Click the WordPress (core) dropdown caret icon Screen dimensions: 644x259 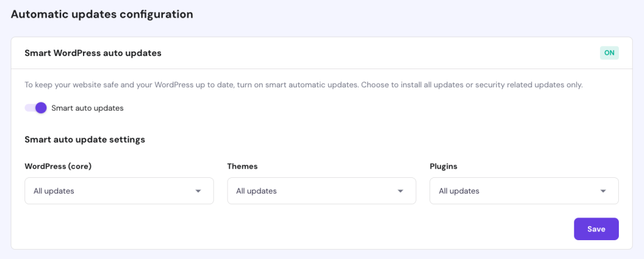pyautogui.click(x=198, y=191)
